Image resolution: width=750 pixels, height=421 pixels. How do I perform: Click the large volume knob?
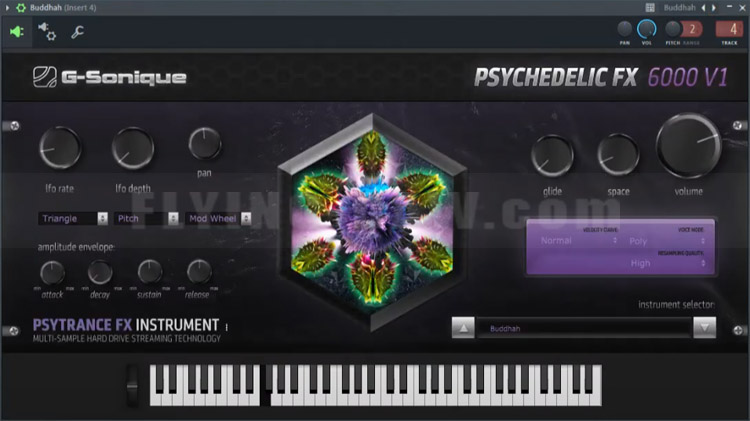click(x=689, y=145)
